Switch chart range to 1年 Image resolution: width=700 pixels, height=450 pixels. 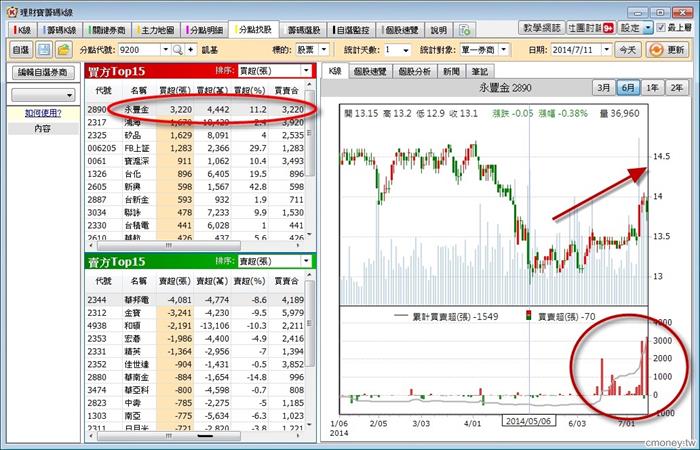[x=652, y=87]
